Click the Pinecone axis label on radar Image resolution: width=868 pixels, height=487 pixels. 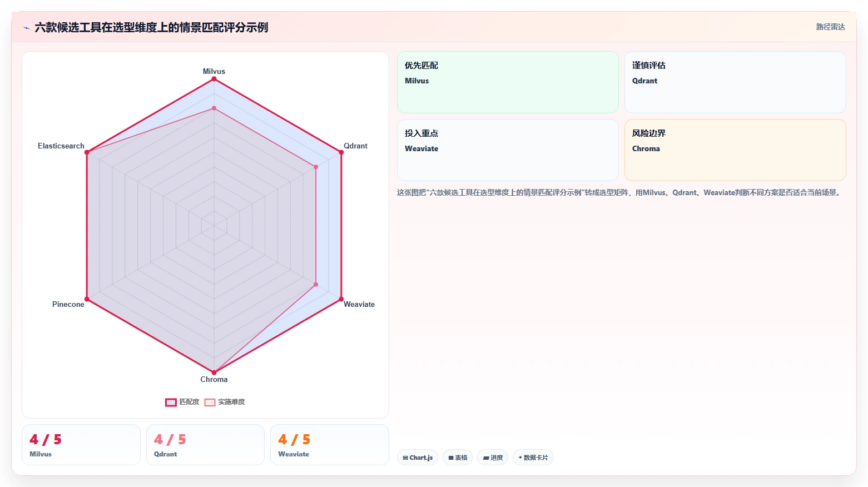68,304
